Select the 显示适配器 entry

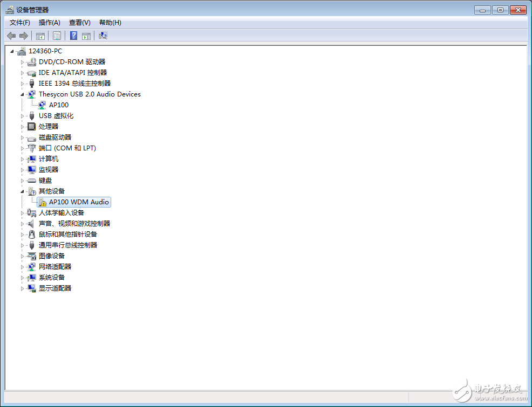pos(56,288)
